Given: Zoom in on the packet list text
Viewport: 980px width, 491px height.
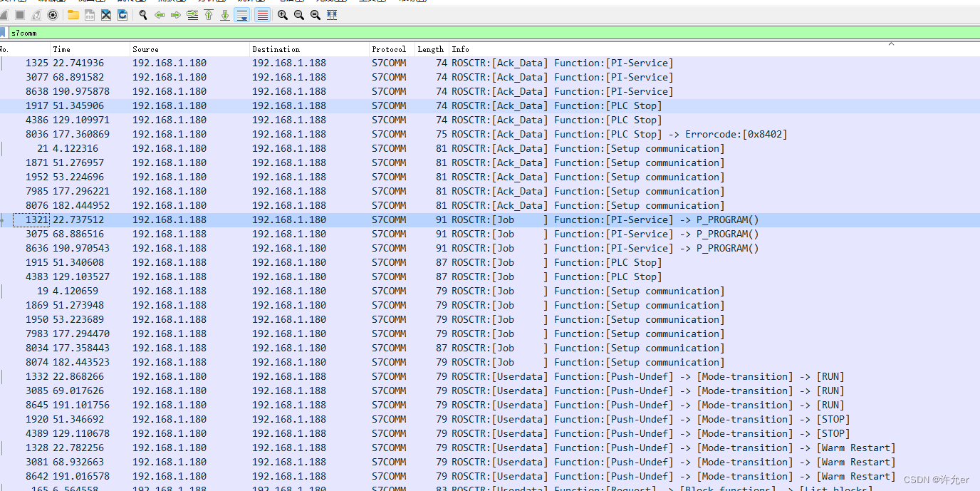Looking at the screenshot, I should point(282,14).
